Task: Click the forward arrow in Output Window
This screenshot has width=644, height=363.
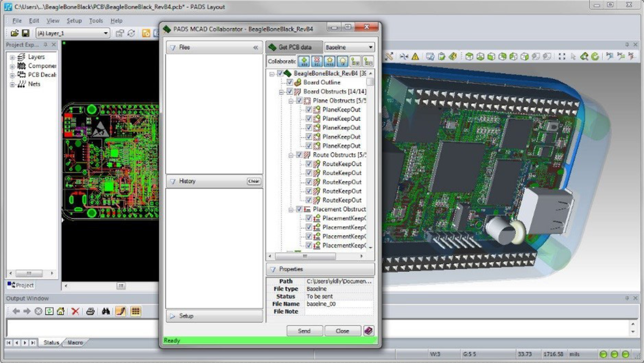Action: [27, 311]
